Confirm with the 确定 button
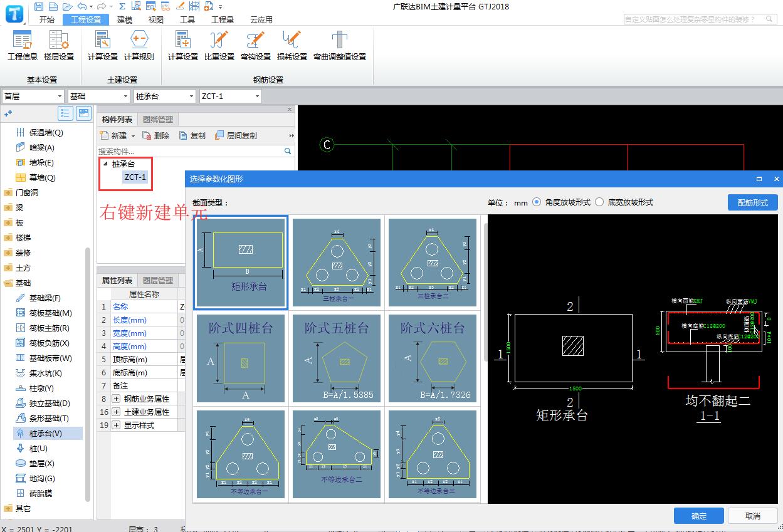The width and height of the screenshot is (783, 532). (x=699, y=516)
